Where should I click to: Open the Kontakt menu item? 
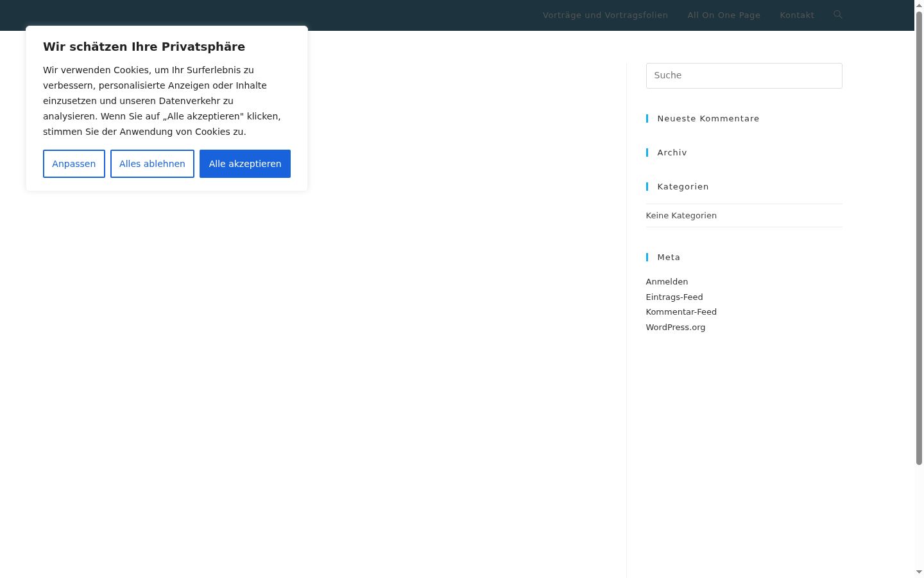click(x=797, y=15)
